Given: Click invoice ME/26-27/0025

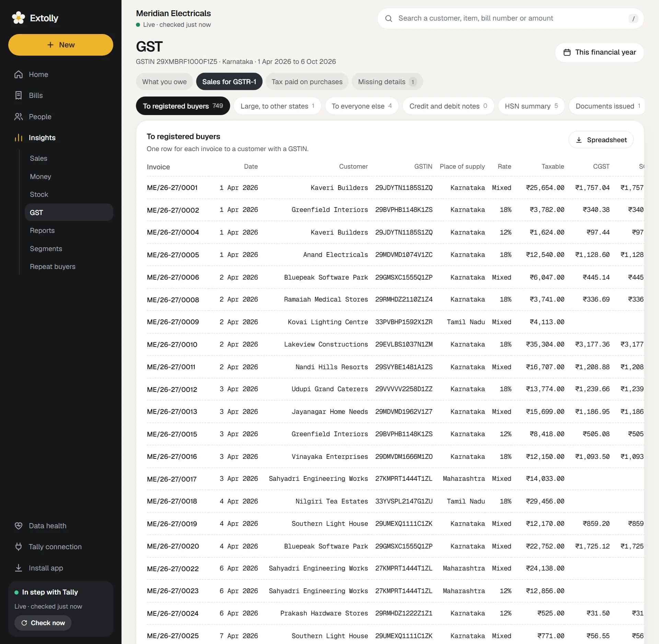Looking at the screenshot, I should pyautogui.click(x=173, y=636).
